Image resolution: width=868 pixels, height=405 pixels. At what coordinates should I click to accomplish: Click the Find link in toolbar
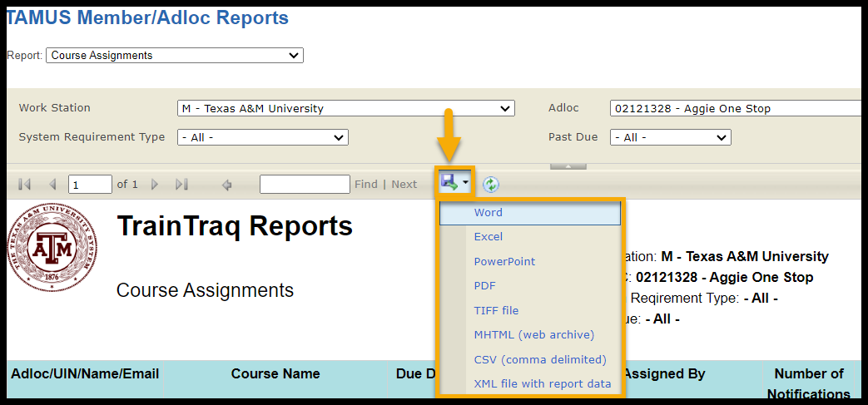click(x=365, y=185)
